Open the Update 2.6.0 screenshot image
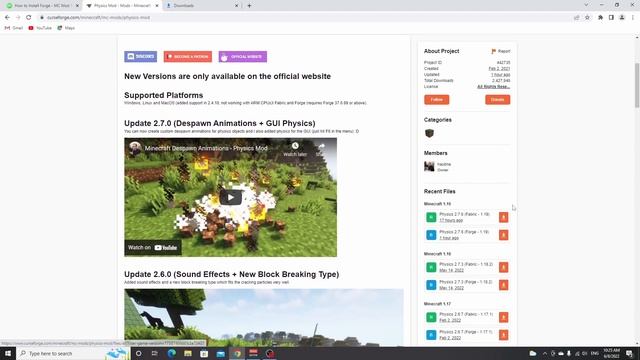This screenshot has width=640, height=360. pos(264,318)
